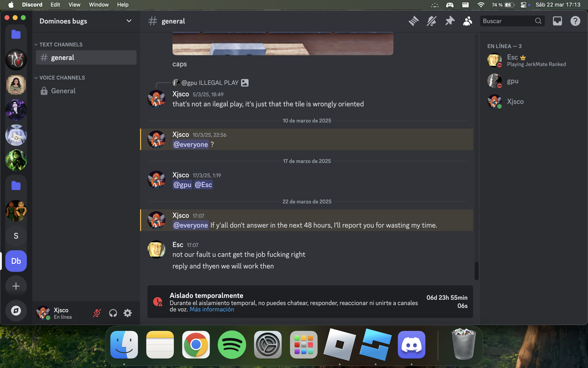The width and height of the screenshot is (588, 368).
Task: Open the Help question mark icon
Action: (x=575, y=21)
